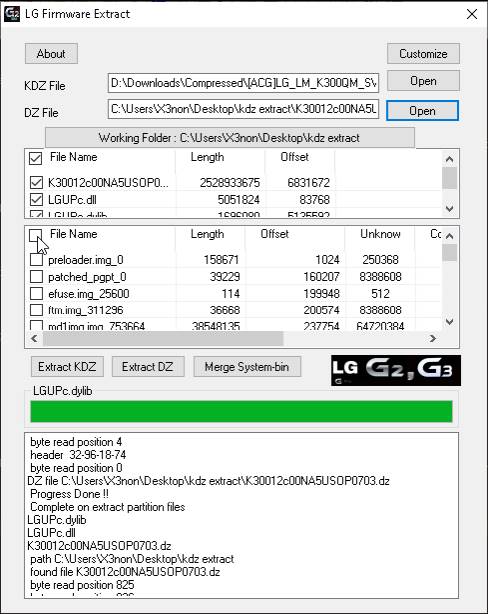Screen dimensions: 488x614
Task: Select the ftm.img_311296 row name
Action: tap(85, 310)
